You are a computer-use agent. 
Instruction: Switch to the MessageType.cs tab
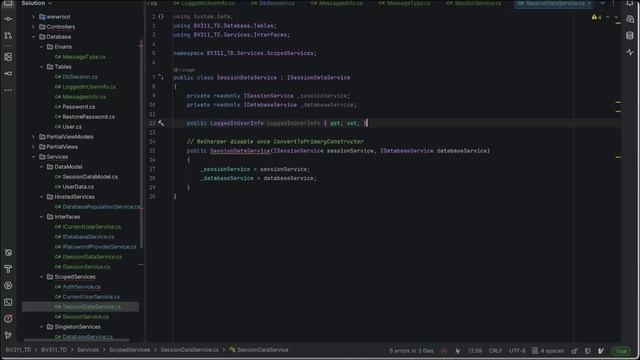pyautogui.click(x=404, y=3)
